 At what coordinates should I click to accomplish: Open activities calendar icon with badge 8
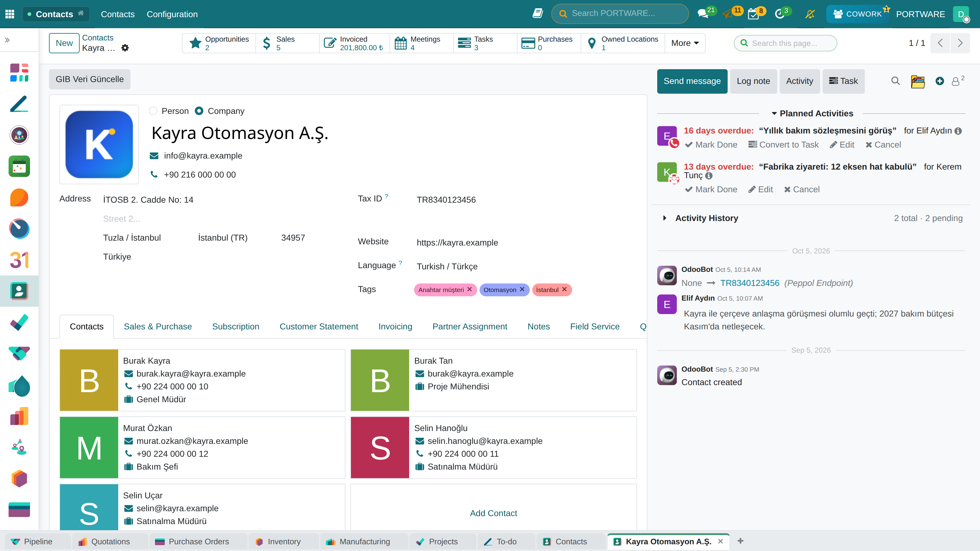click(753, 14)
